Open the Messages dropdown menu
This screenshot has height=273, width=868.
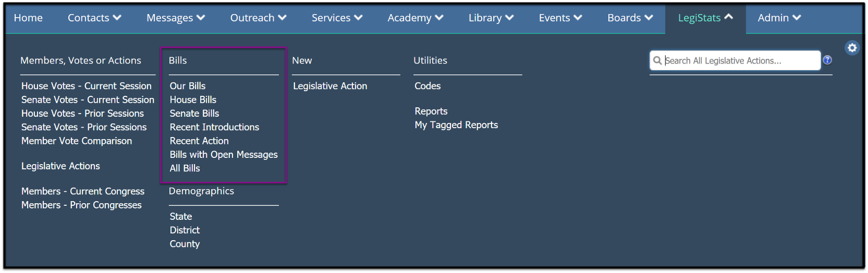(176, 18)
